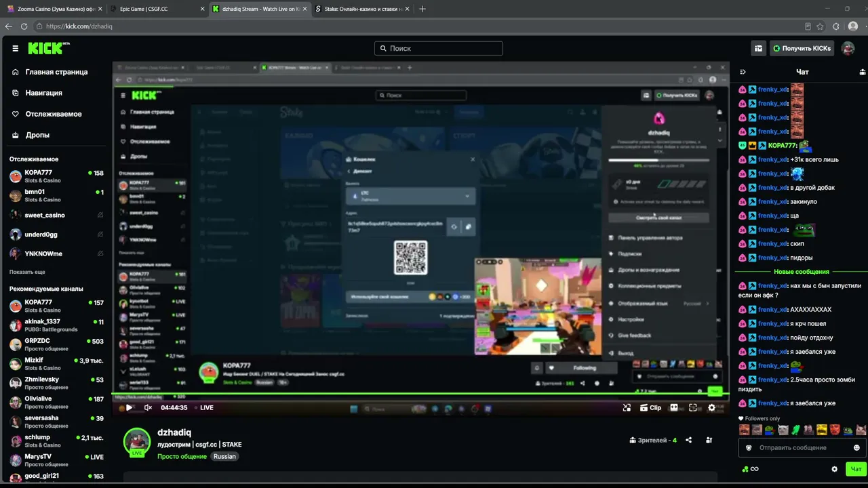
Task: Open recommended channel schlump
Action: point(56,441)
